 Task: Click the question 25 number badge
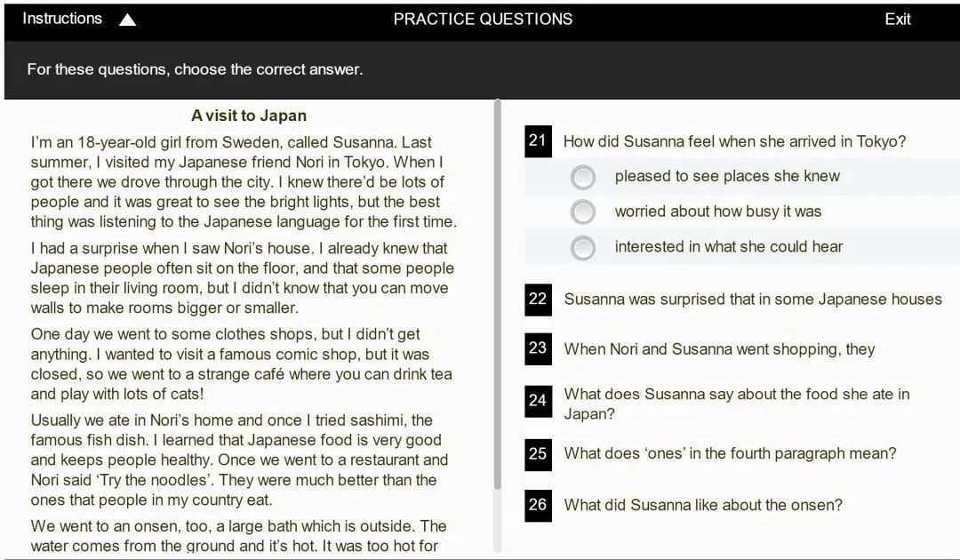click(538, 454)
